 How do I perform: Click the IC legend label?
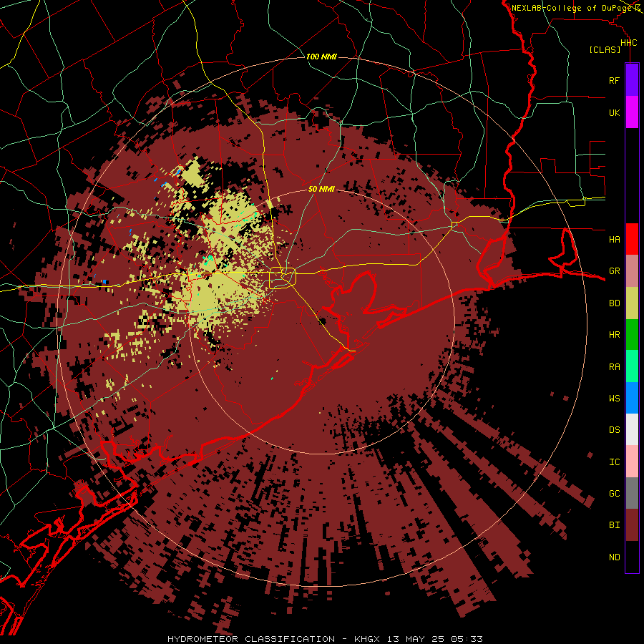pos(614,462)
